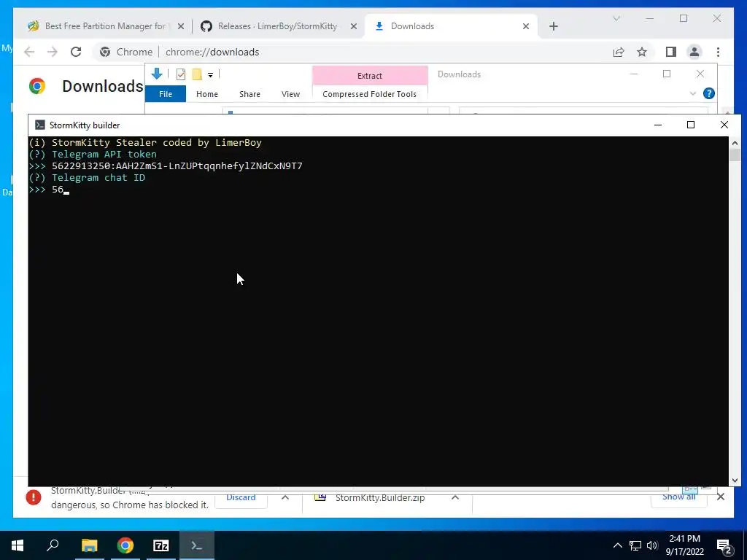Click the Telegram chat ID prompt line

87,178
